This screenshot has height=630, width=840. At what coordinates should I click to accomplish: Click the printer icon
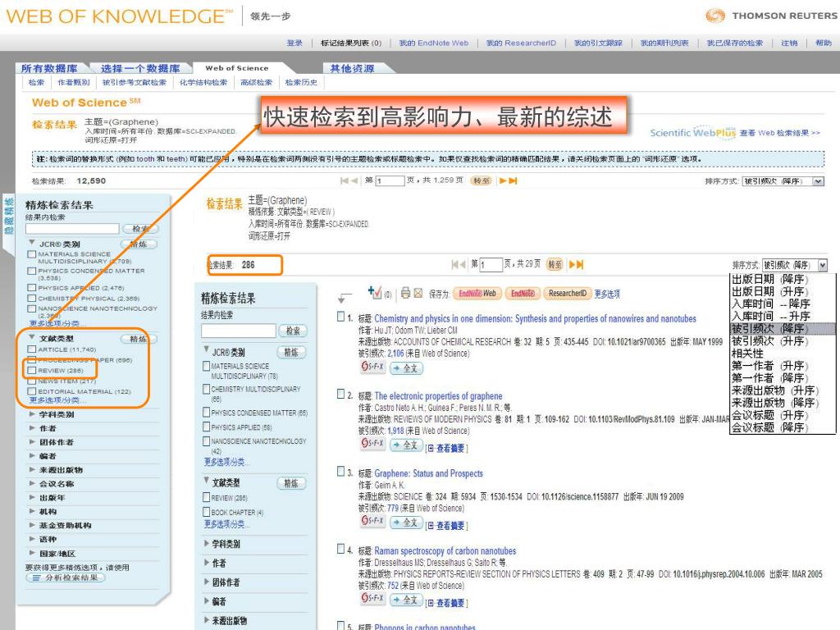405,293
